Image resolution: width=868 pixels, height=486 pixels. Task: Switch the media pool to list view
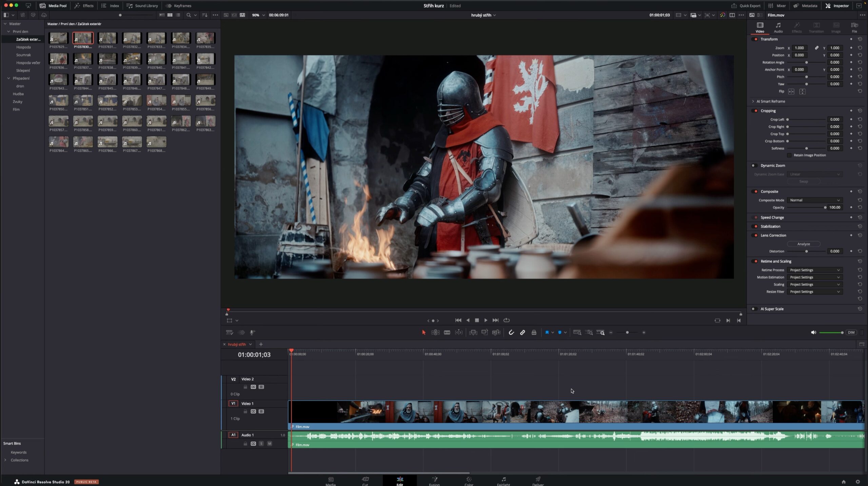click(178, 15)
